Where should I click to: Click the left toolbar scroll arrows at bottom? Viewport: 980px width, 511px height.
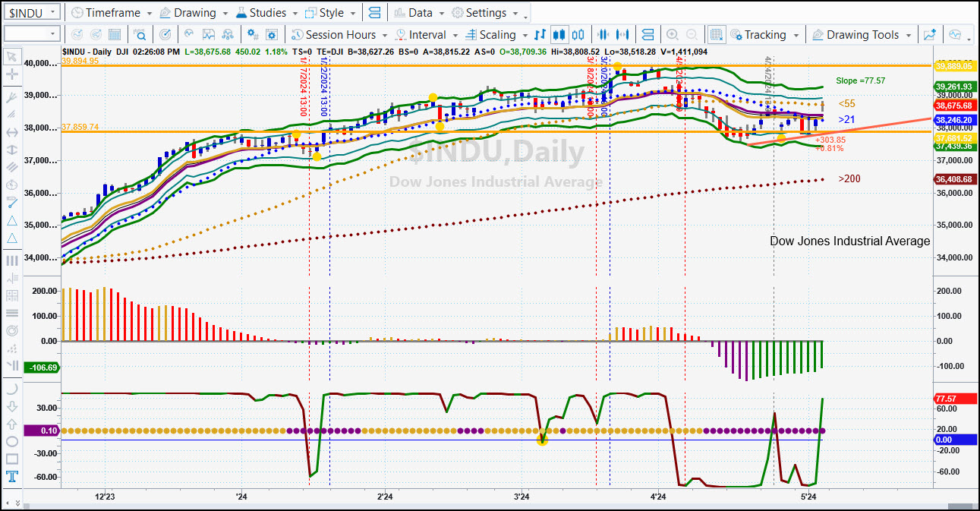14,503
